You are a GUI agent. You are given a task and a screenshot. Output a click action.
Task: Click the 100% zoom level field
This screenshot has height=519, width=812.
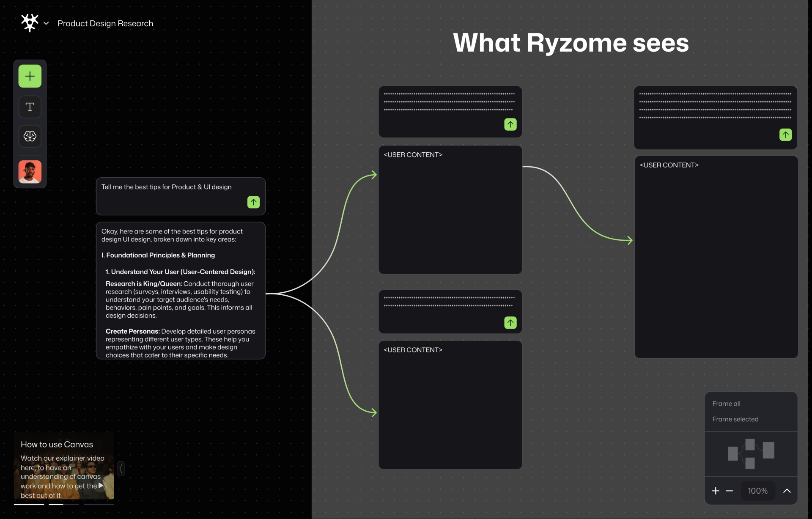[757, 491]
